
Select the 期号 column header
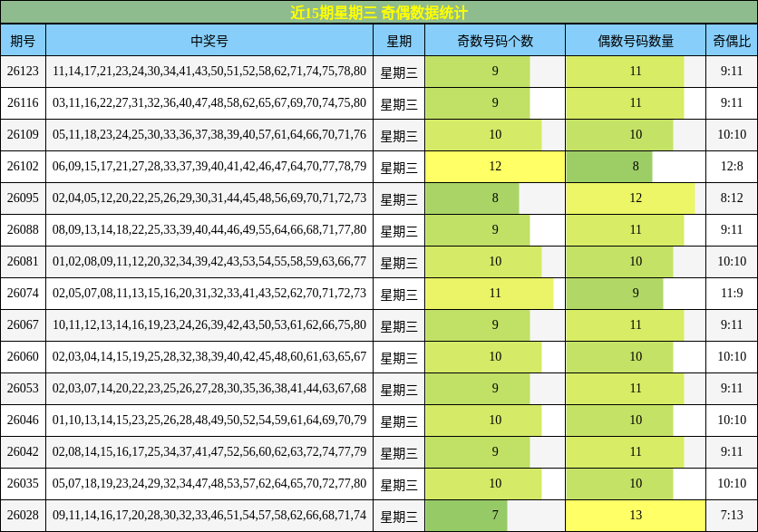pos(23,41)
